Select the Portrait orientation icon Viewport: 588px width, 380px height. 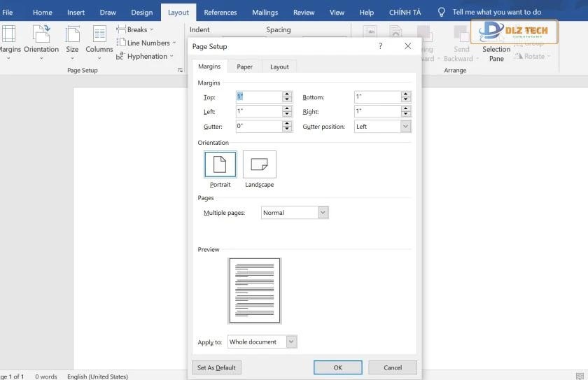tap(220, 164)
